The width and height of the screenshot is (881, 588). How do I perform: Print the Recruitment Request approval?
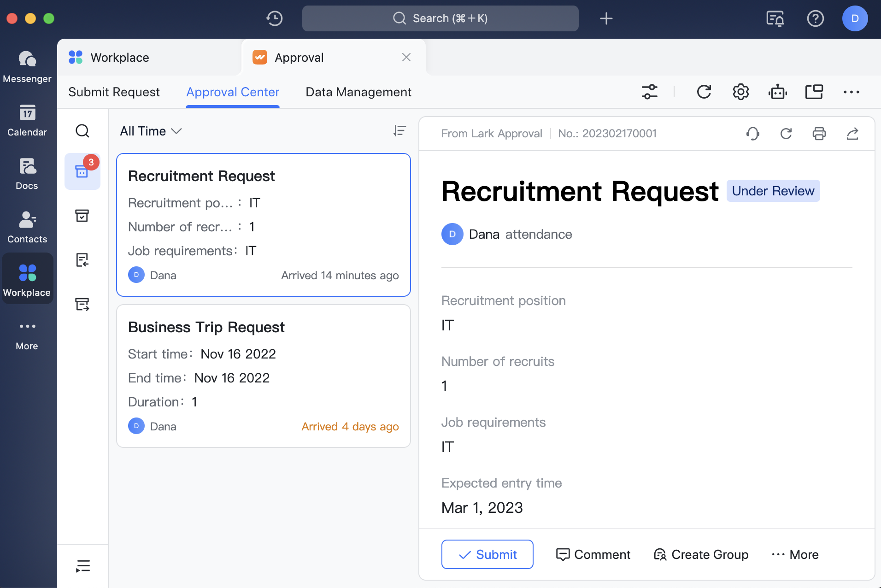click(819, 133)
